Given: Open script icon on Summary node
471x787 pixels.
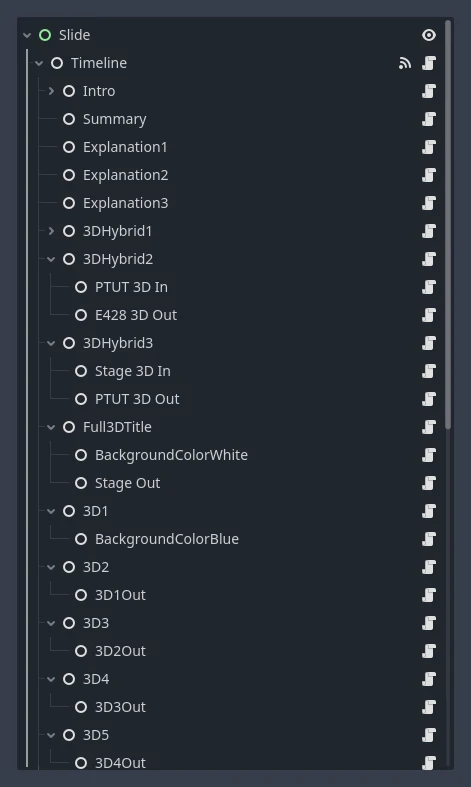Looking at the screenshot, I should click(429, 119).
